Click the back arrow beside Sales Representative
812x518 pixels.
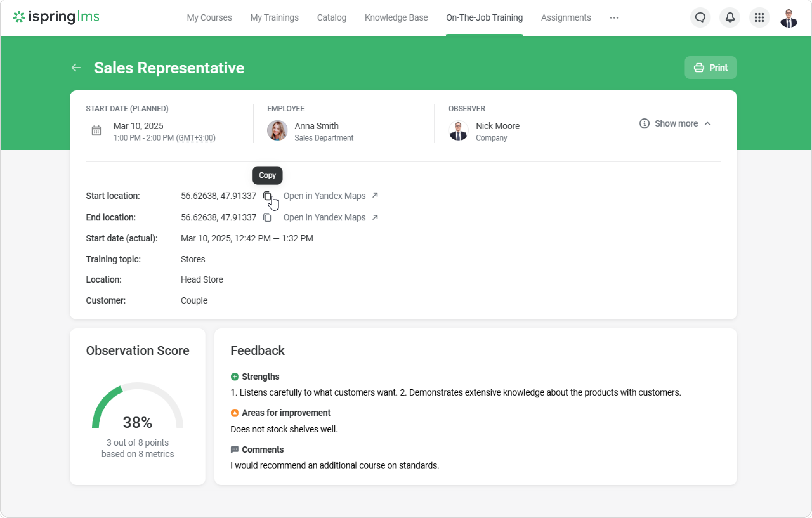click(x=76, y=68)
